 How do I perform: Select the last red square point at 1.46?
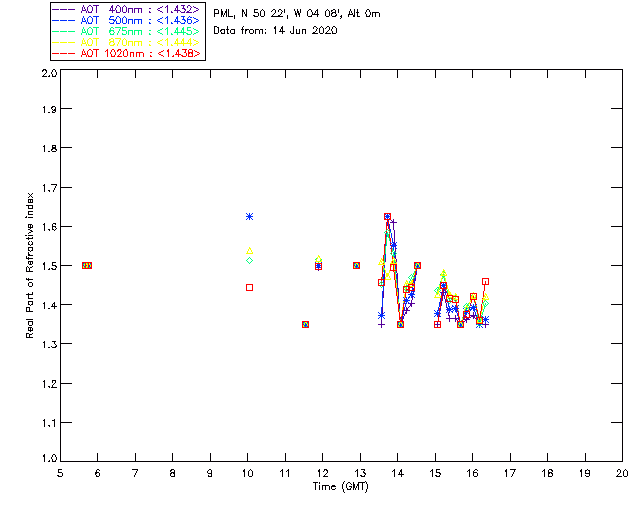(x=485, y=281)
